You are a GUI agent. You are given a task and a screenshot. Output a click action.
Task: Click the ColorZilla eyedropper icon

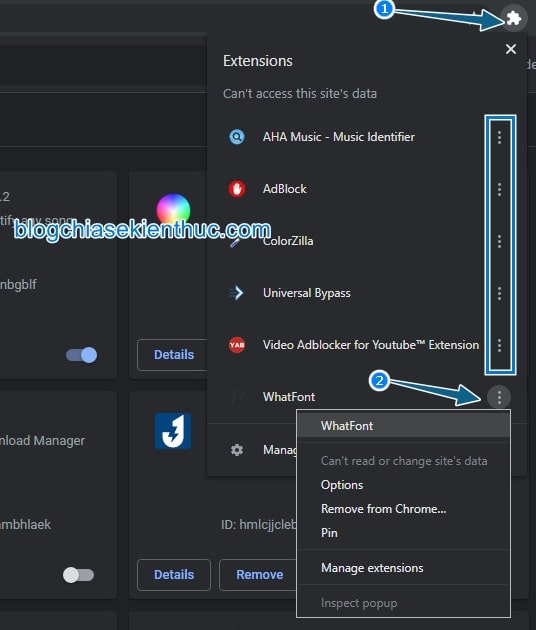[x=236, y=241]
